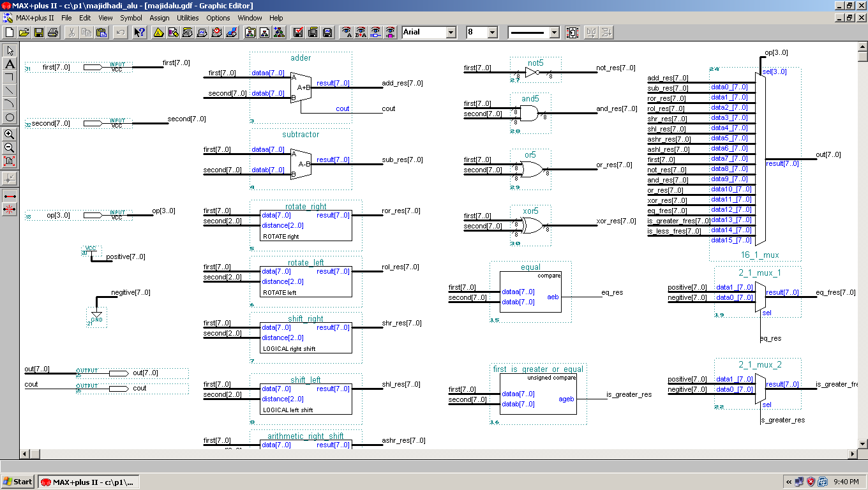Click the Windows Start button
This screenshot has height=490, width=868.
pos(18,482)
